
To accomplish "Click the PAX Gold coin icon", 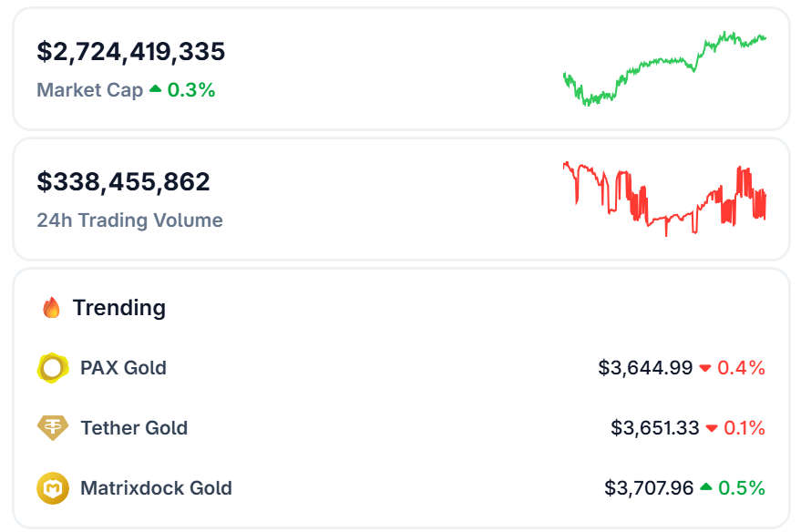I will (x=52, y=368).
